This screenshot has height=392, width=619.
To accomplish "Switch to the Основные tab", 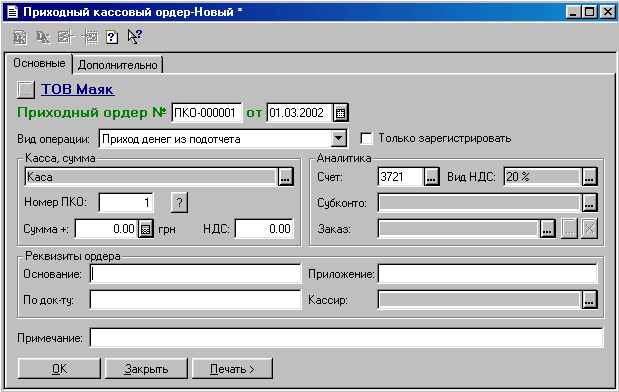I will (x=39, y=63).
